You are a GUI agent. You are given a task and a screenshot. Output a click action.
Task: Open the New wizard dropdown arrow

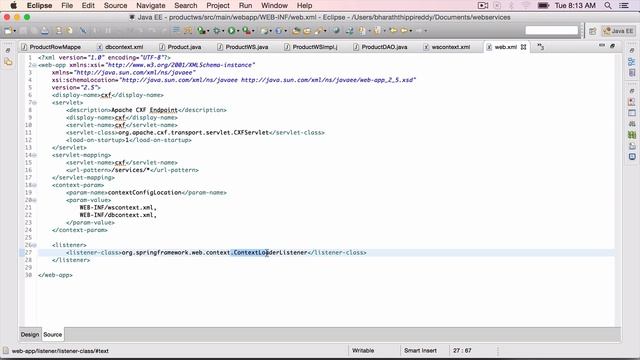coord(15,31)
